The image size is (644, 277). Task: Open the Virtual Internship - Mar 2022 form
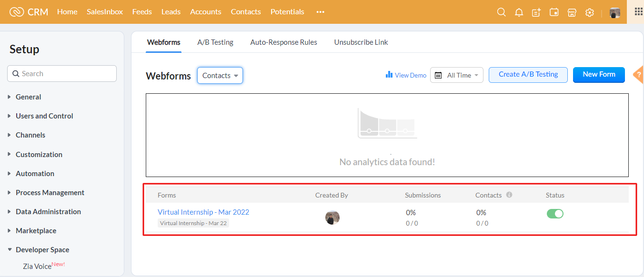(203, 212)
